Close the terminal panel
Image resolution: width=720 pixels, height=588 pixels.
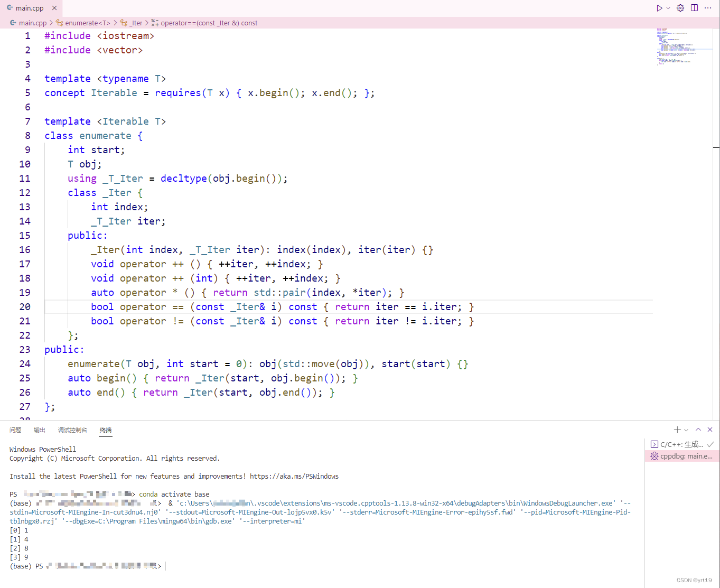click(x=710, y=430)
